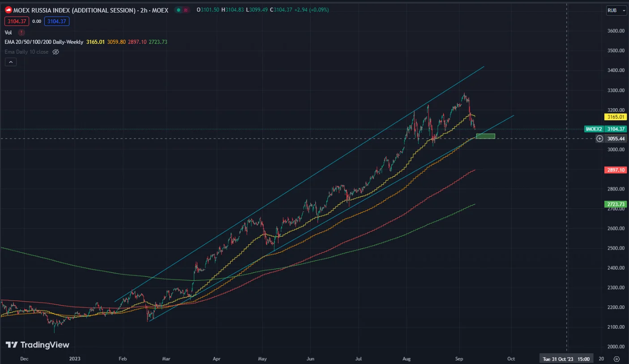
Task: Click the 2023 year label on time axis
Action: 74,359
